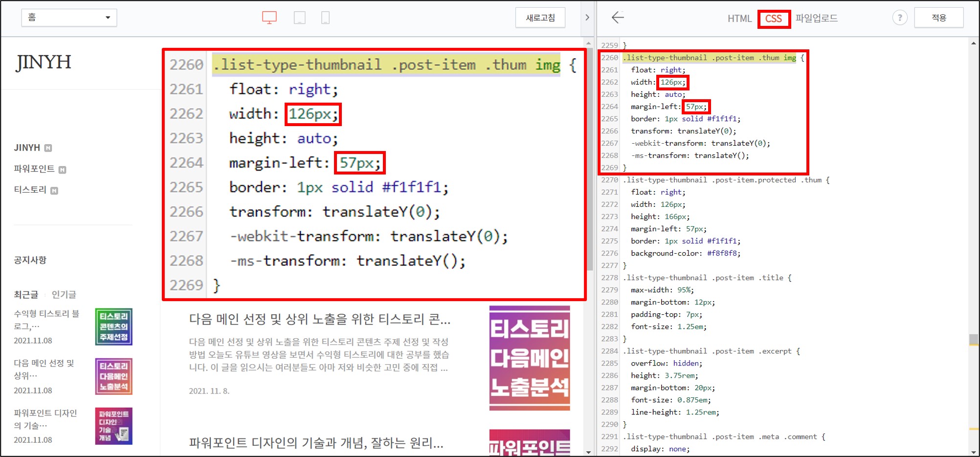
Task: Open the 홈 page selector dropdown
Action: coord(69,18)
